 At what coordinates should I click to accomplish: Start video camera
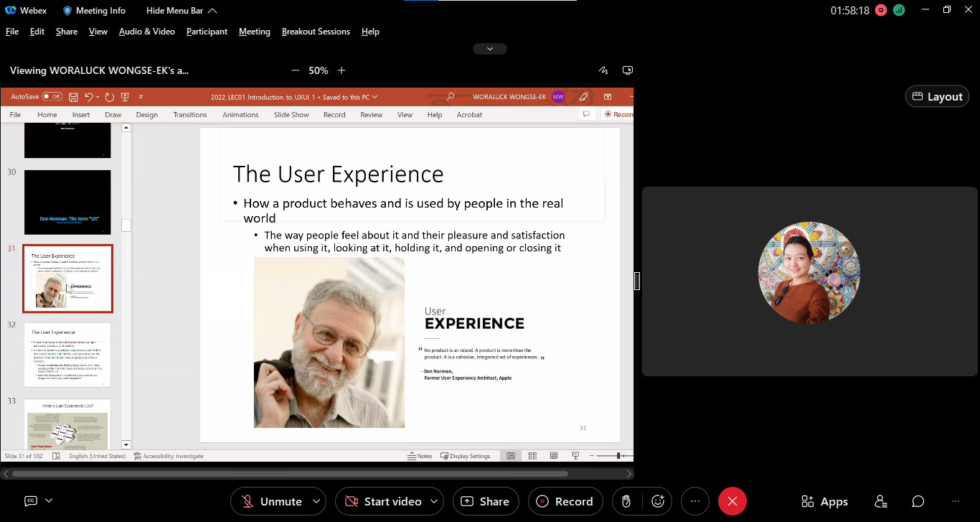pos(382,501)
